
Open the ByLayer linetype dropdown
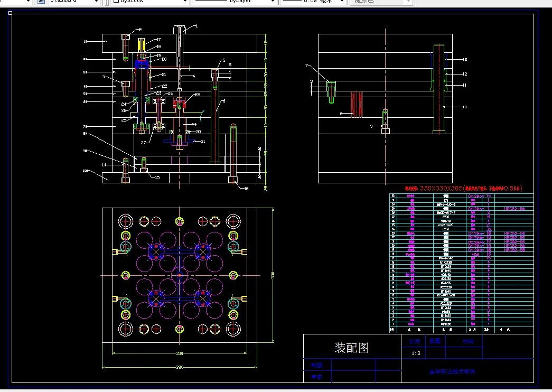235,2
